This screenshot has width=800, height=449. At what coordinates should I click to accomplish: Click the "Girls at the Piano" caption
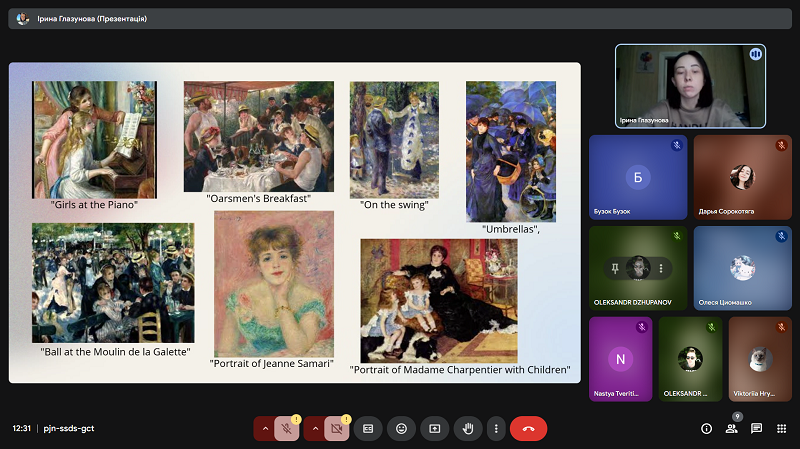[94, 205]
